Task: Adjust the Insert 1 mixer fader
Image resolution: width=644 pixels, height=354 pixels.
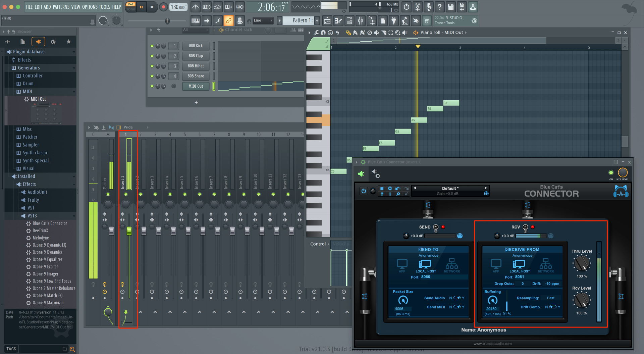Action: [129, 231]
